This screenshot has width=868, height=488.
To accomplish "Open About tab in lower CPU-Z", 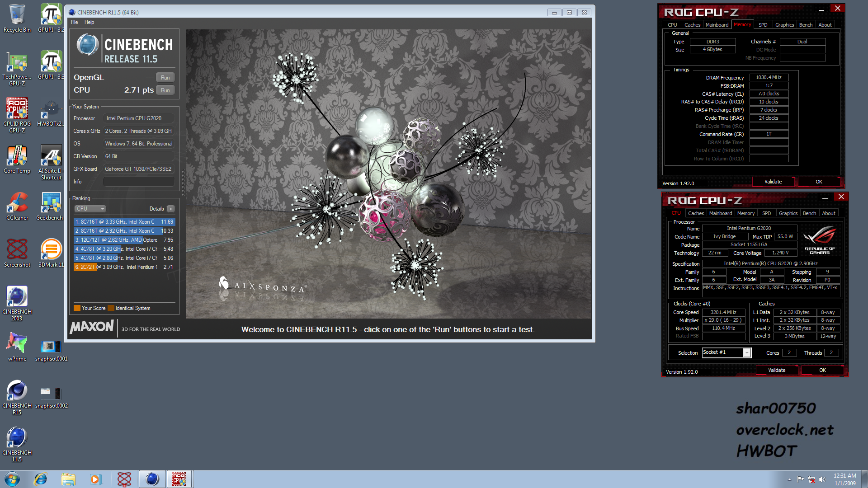I will coord(829,213).
